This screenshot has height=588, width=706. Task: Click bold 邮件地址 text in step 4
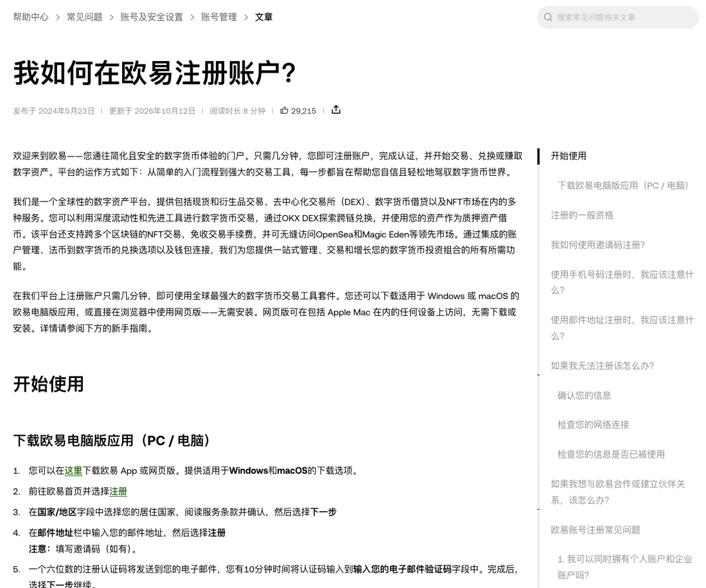55,533
